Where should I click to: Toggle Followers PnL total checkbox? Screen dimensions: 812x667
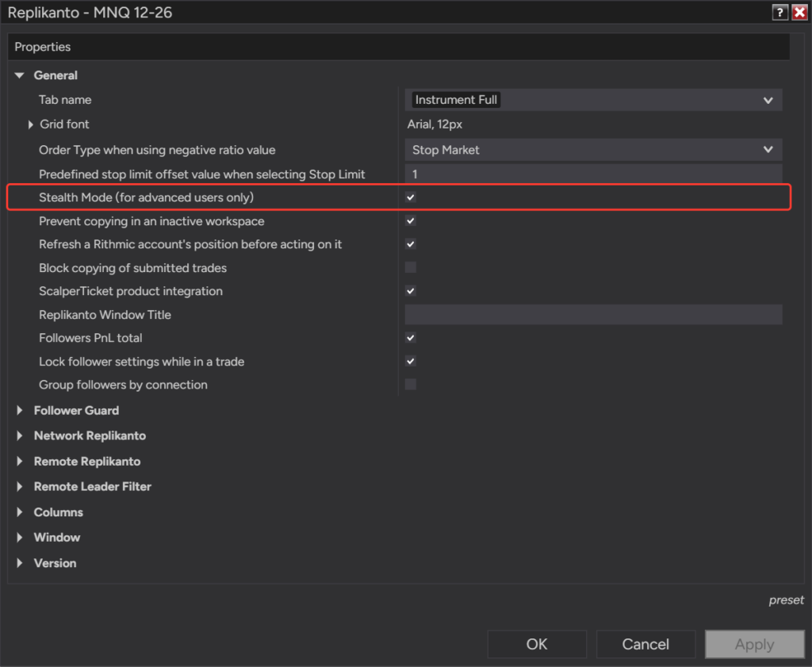click(x=411, y=338)
